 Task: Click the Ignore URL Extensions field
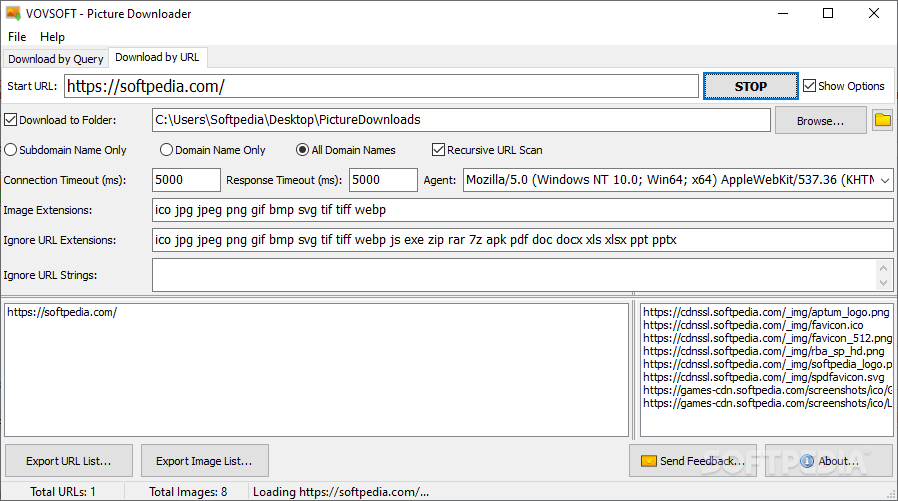tap(522, 240)
